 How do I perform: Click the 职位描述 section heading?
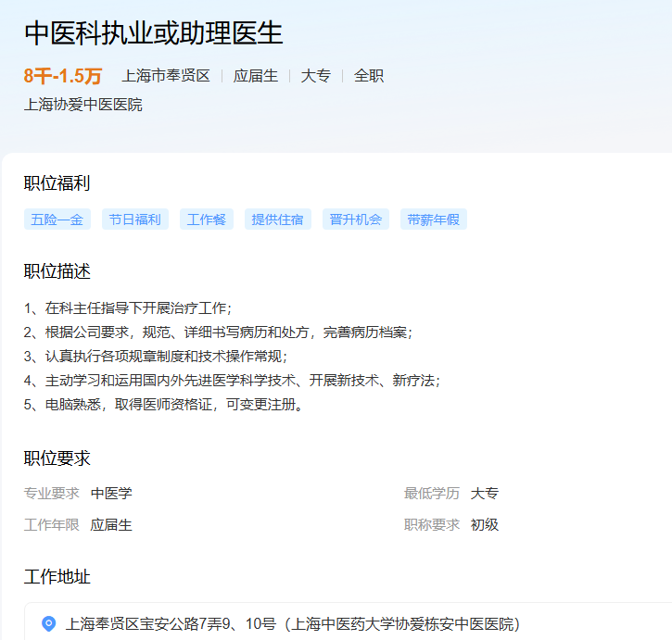point(57,271)
